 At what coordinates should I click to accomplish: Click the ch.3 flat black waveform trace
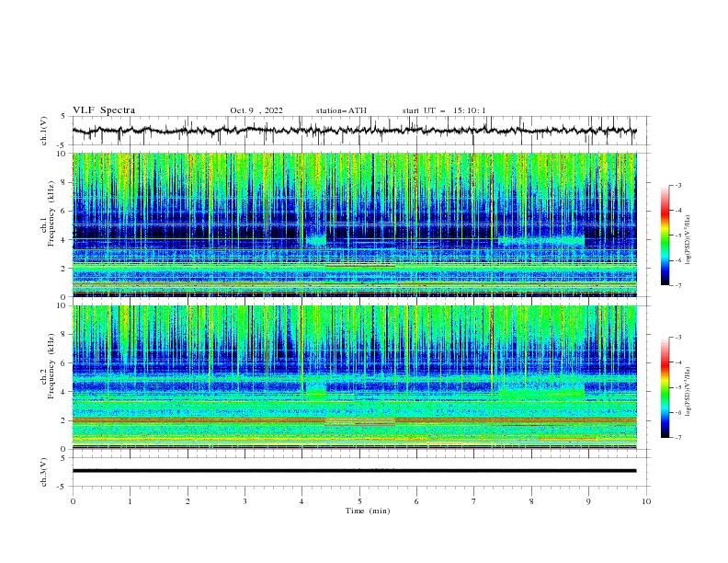point(354,471)
